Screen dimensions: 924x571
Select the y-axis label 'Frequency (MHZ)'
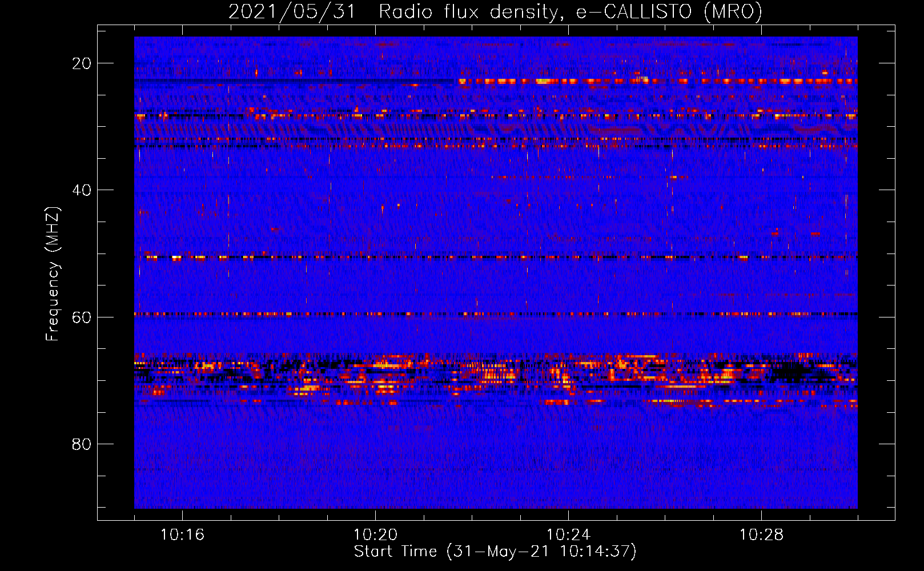(53, 274)
